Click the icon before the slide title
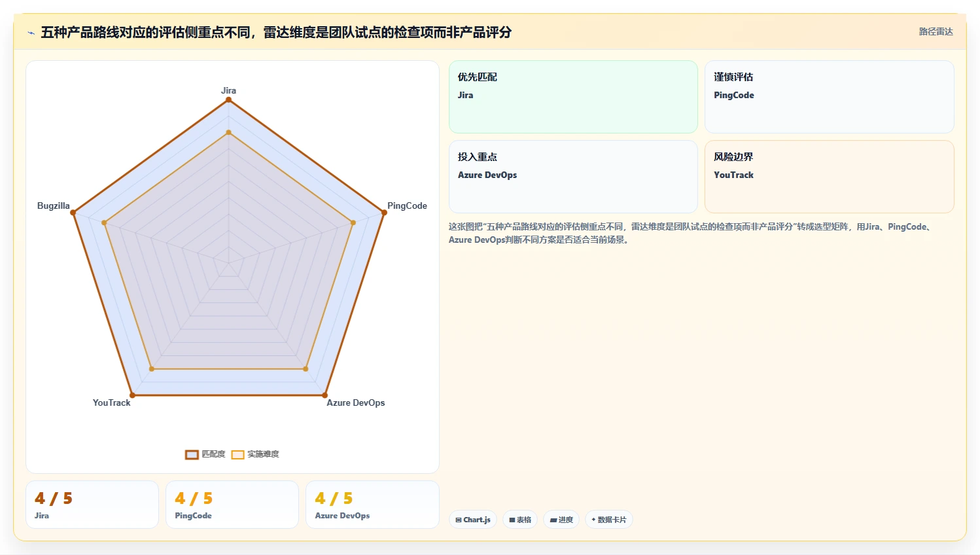 coord(31,33)
